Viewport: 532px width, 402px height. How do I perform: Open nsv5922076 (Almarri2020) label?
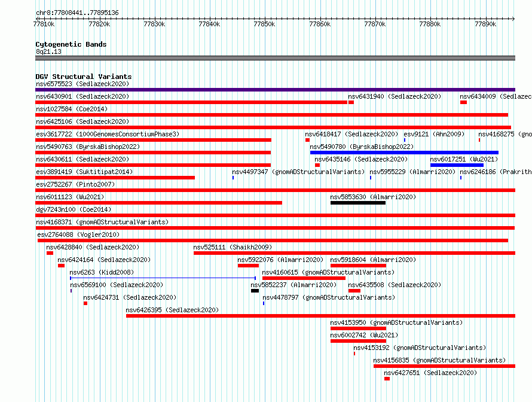[280, 260]
